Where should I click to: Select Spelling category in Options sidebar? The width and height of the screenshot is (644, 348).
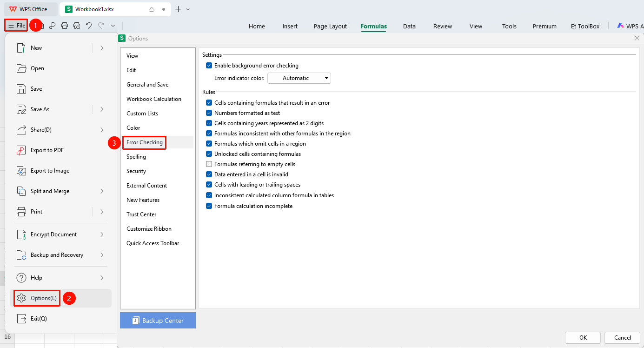click(136, 157)
